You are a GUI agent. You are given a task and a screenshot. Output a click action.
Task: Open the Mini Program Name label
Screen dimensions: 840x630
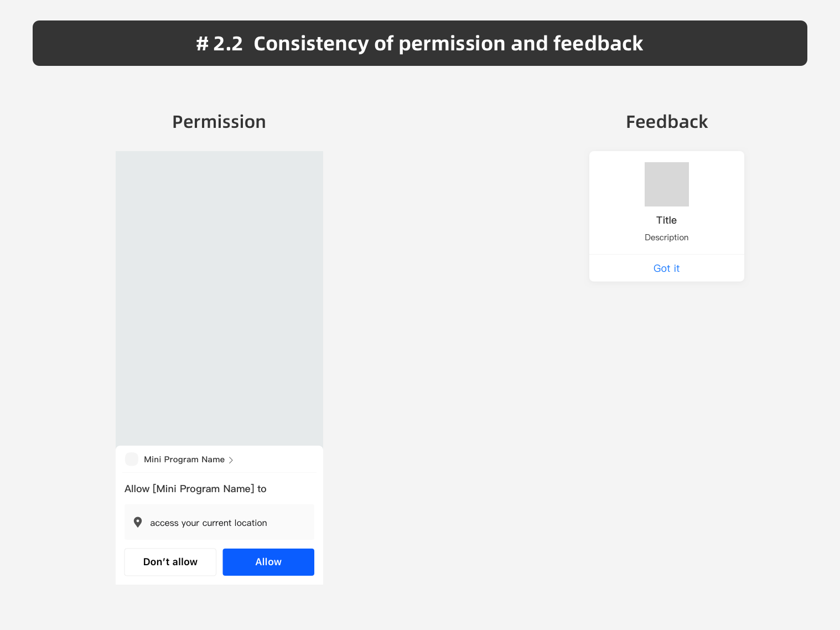pos(184,459)
